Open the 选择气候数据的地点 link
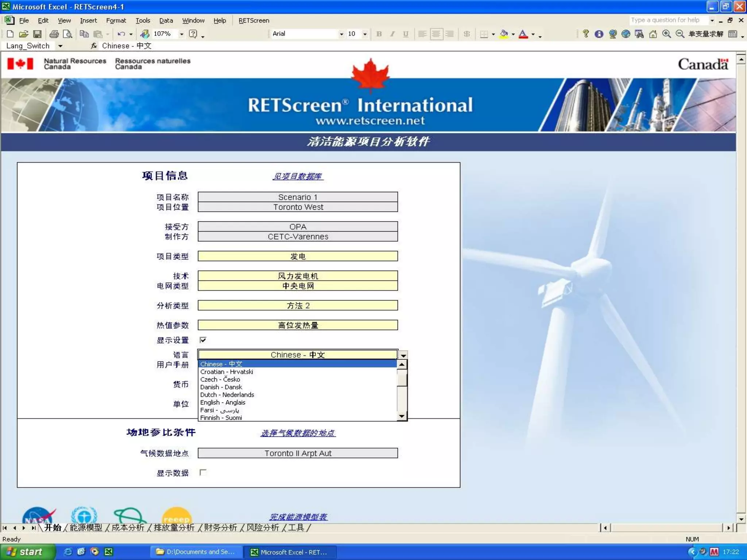Screen dimensions: 747x560 tap(298, 433)
